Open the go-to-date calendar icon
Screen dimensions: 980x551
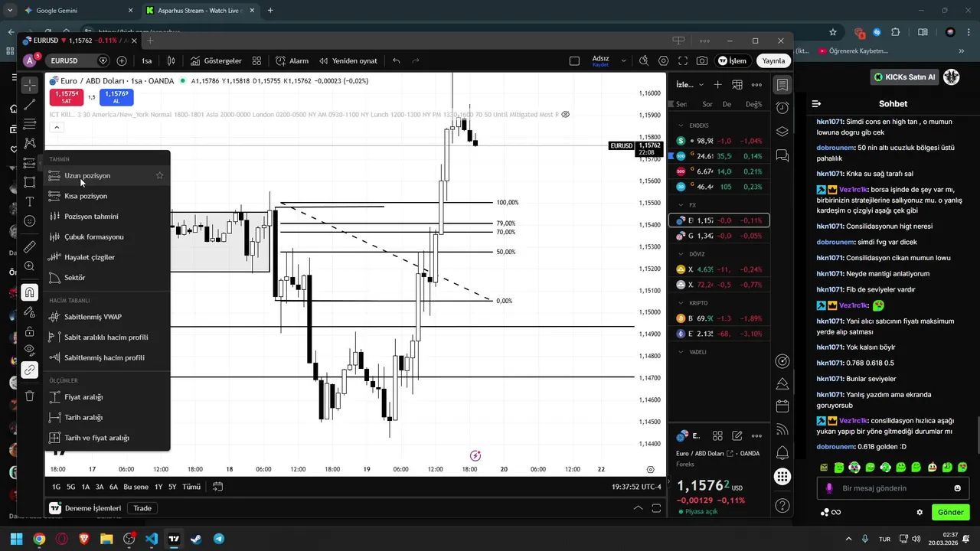point(217,487)
